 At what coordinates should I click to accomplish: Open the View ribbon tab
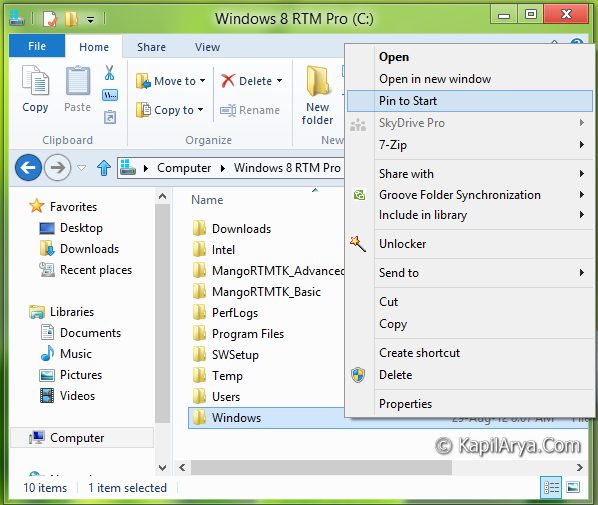[207, 47]
